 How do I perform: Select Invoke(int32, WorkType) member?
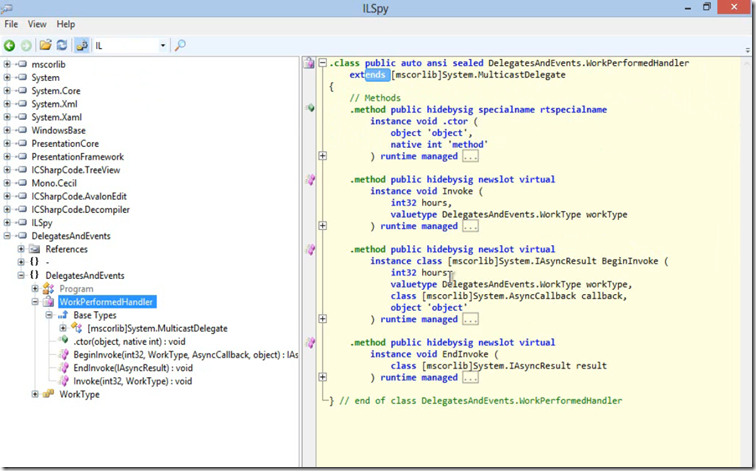click(133, 381)
